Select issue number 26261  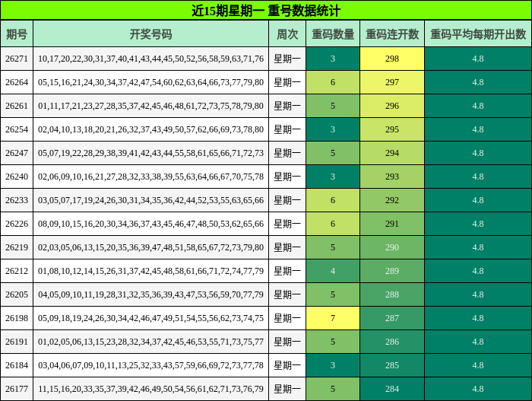coord(17,106)
